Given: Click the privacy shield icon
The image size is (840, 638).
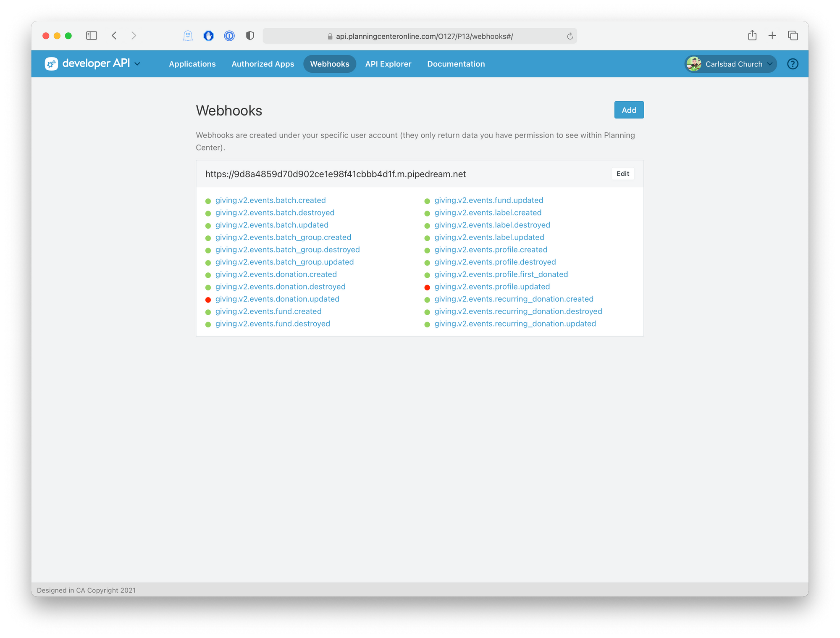Looking at the screenshot, I should (x=250, y=36).
